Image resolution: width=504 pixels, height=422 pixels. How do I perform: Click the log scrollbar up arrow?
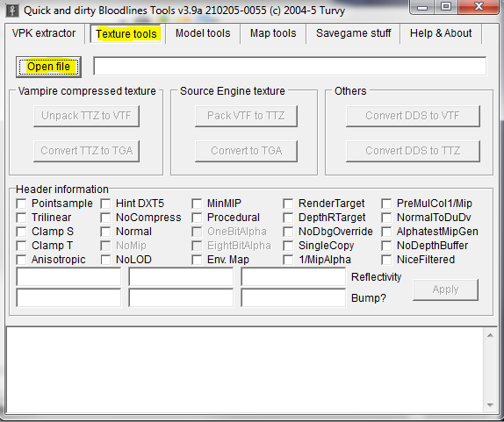pos(490,336)
